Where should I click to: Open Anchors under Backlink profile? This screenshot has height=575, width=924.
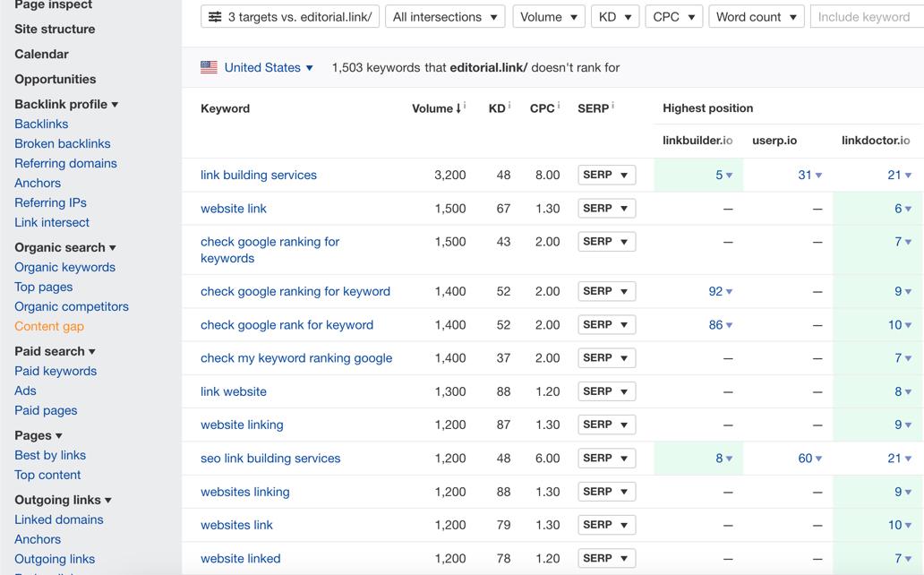pos(38,184)
